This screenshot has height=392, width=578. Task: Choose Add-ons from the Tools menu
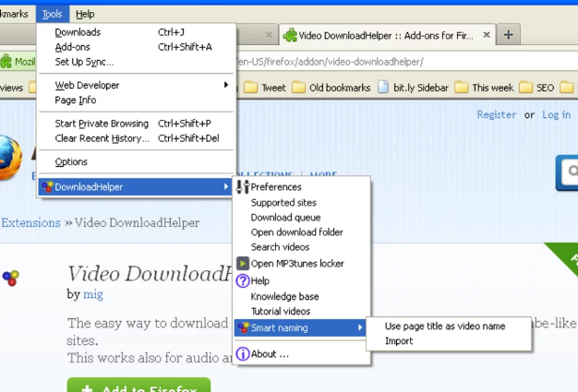click(x=137, y=47)
